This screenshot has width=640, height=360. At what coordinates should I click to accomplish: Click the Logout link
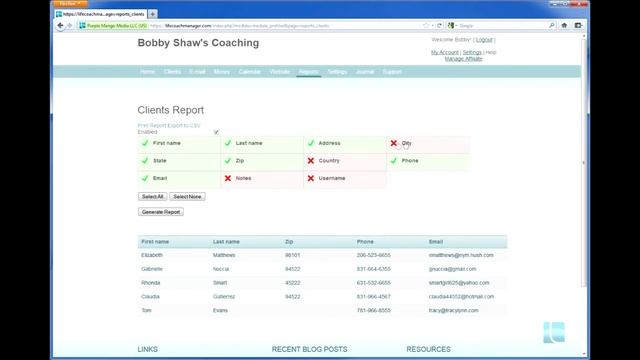tap(484, 40)
